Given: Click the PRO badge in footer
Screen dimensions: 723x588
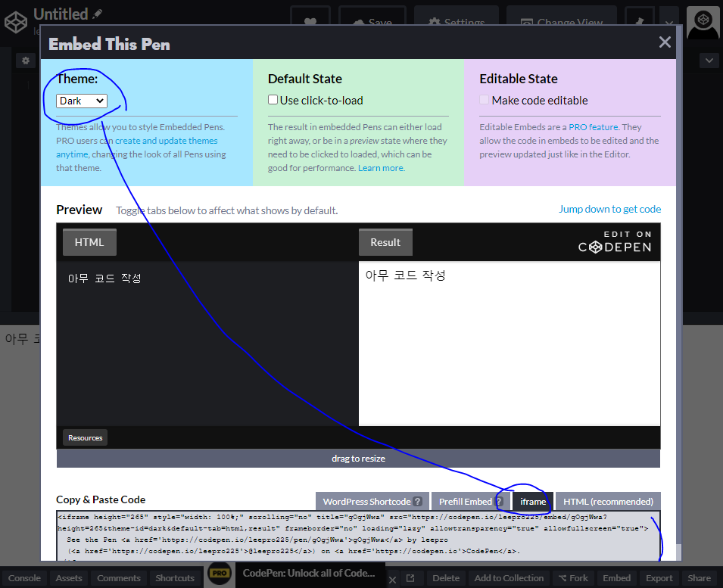Looking at the screenshot, I should click(x=220, y=574).
